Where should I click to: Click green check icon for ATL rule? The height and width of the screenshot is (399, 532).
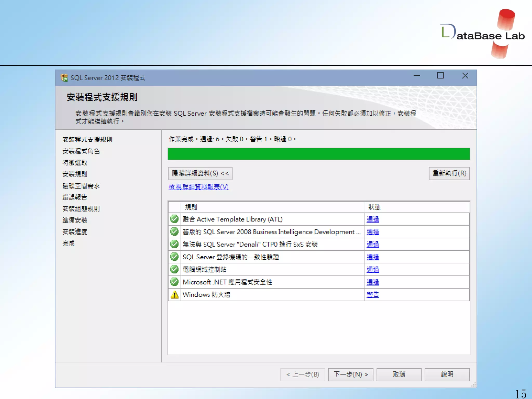[x=174, y=219]
